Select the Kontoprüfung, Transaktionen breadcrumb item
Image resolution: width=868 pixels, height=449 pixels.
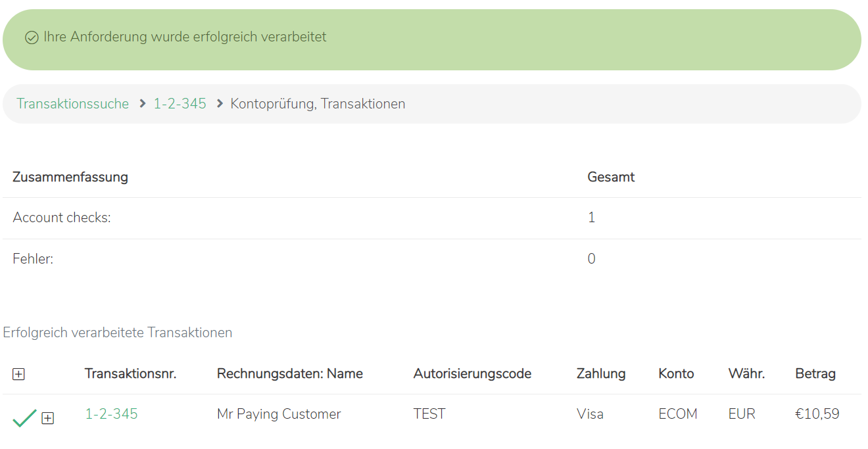318,104
